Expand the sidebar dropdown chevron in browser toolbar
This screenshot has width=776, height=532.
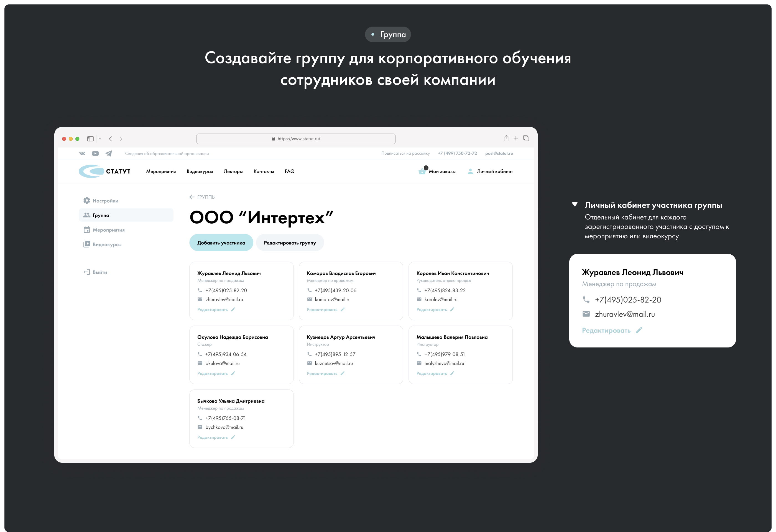(x=100, y=139)
